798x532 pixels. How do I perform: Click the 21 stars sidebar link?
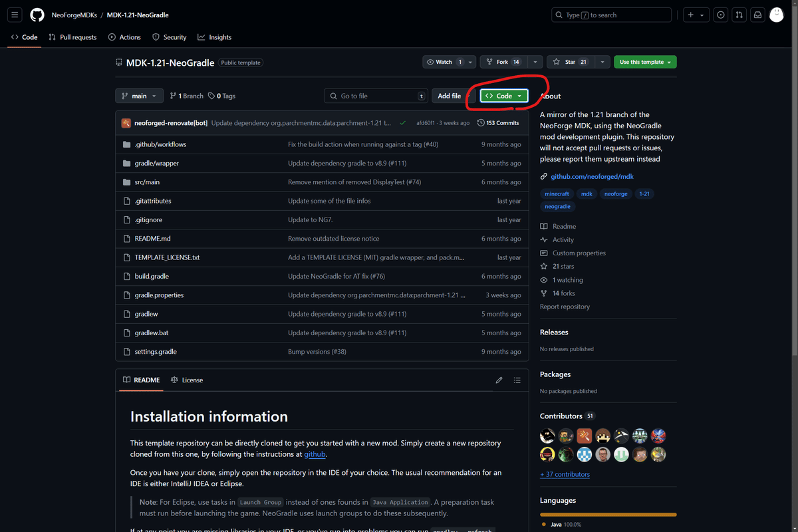pos(557,266)
